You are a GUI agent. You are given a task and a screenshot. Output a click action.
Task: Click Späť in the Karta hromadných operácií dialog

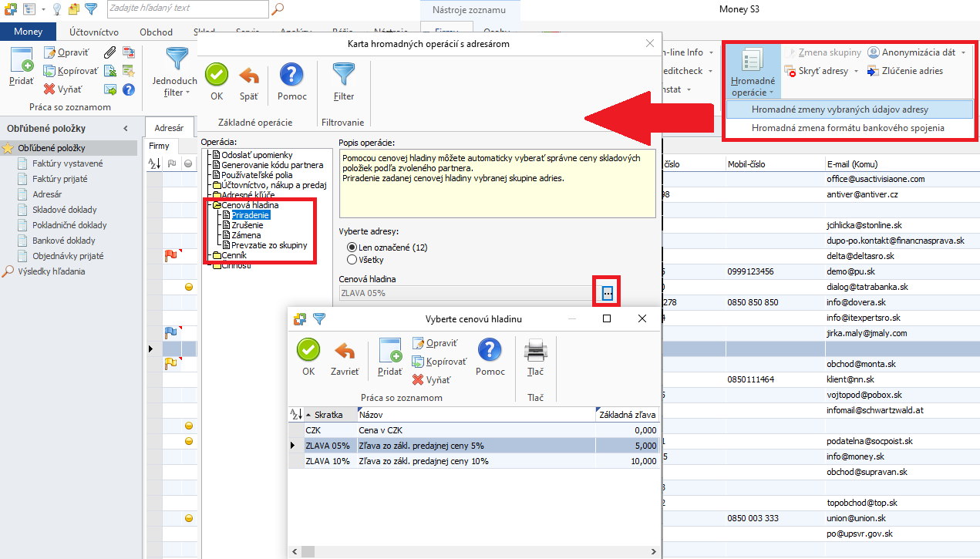249,83
